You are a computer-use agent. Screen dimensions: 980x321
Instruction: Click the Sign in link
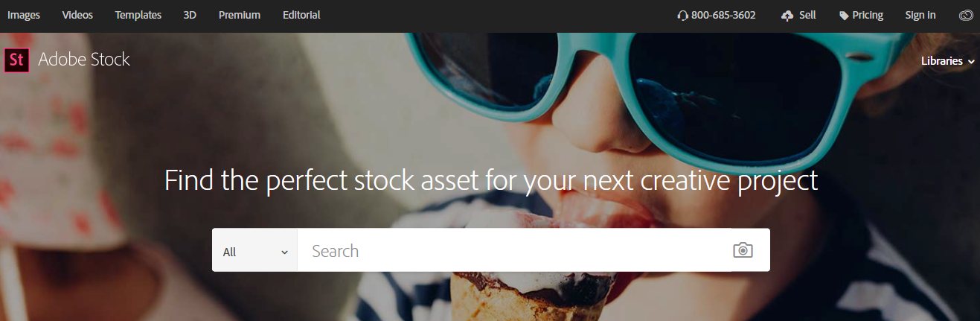pos(920,15)
